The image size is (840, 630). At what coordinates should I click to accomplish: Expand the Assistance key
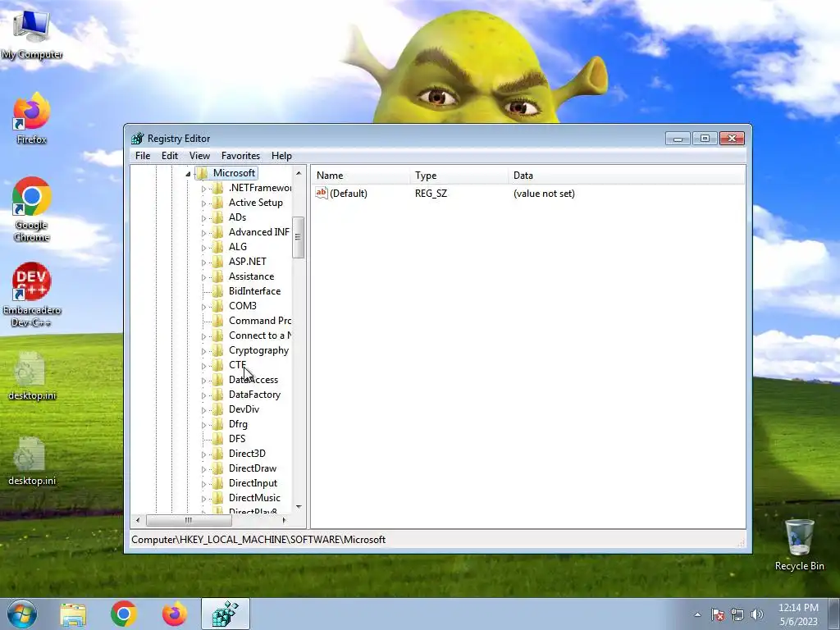click(203, 277)
